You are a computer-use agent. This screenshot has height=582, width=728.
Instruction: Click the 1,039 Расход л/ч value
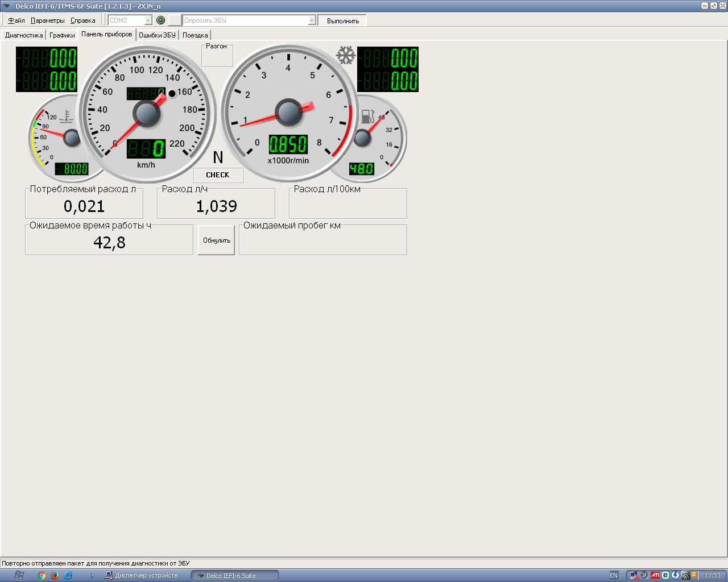(216, 206)
